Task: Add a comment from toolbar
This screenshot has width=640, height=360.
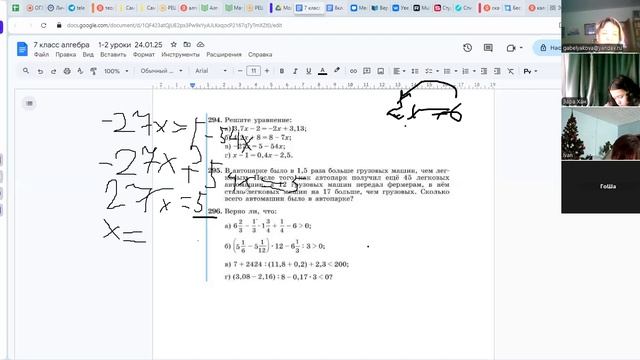Action: pyautogui.click(x=367, y=71)
